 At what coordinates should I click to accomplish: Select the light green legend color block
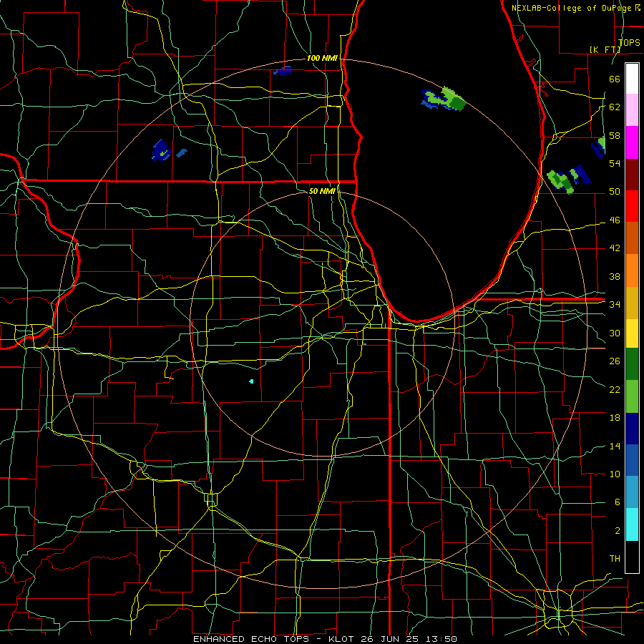(632, 396)
